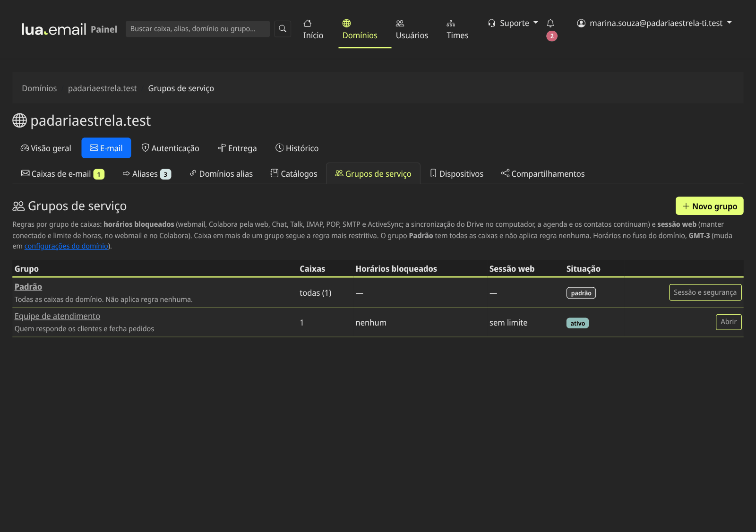Open the Aliases subtab
This screenshot has width=756, height=532.
(x=147, y=174)
